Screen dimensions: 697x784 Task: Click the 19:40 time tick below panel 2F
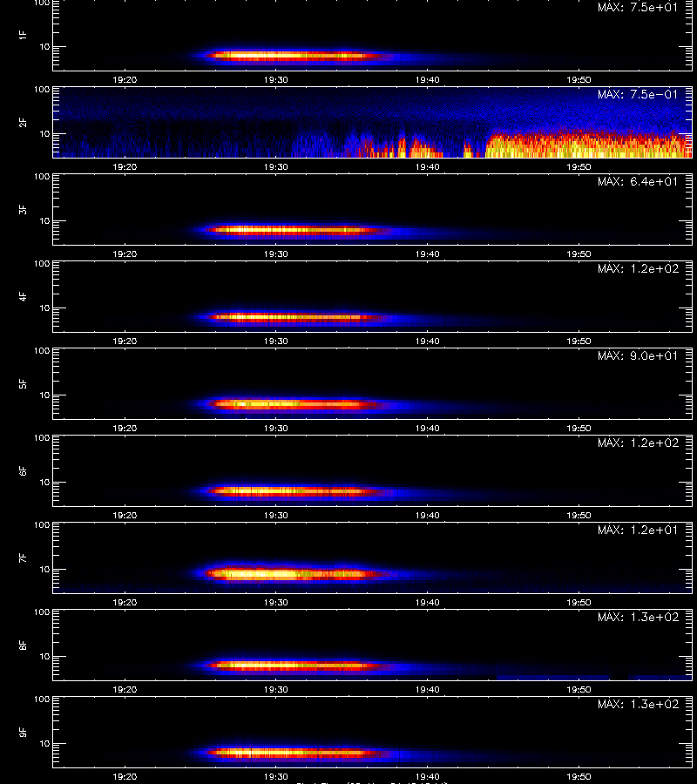[428, 166]
